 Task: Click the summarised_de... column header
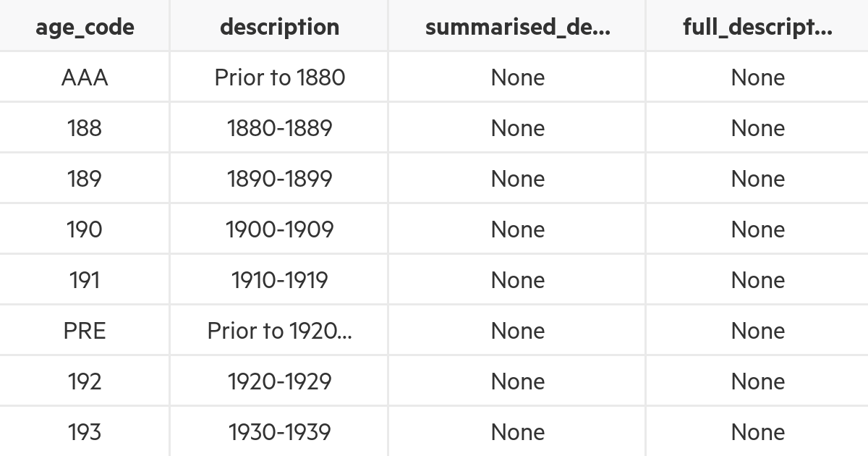pos(517,27)
